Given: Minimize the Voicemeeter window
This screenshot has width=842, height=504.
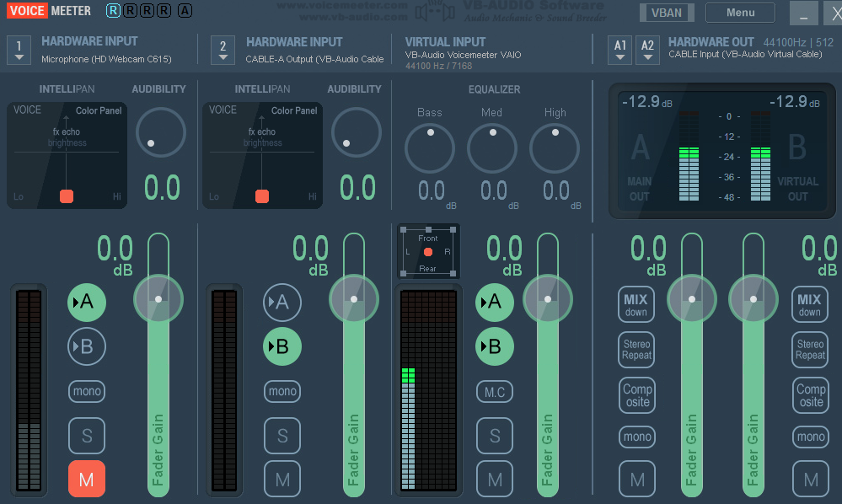Looking at the screenshot, I should 803,13.
